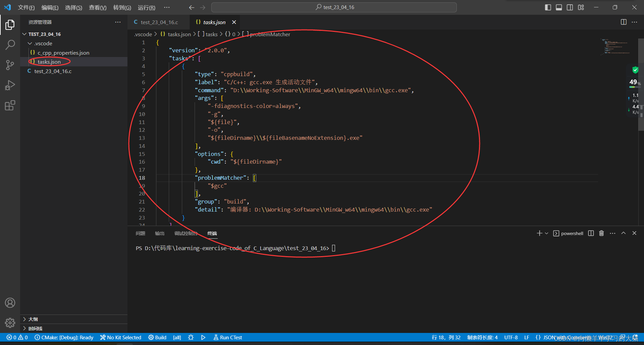Select the powershell terminal label
The width and height of the screenshot is (644, 345).
[568, 233]
